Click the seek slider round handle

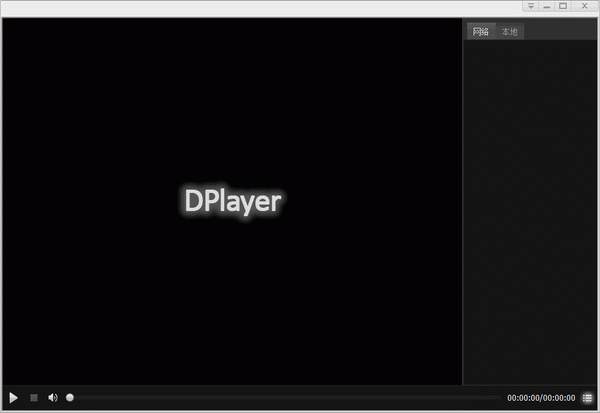click(x=70, y=398)
